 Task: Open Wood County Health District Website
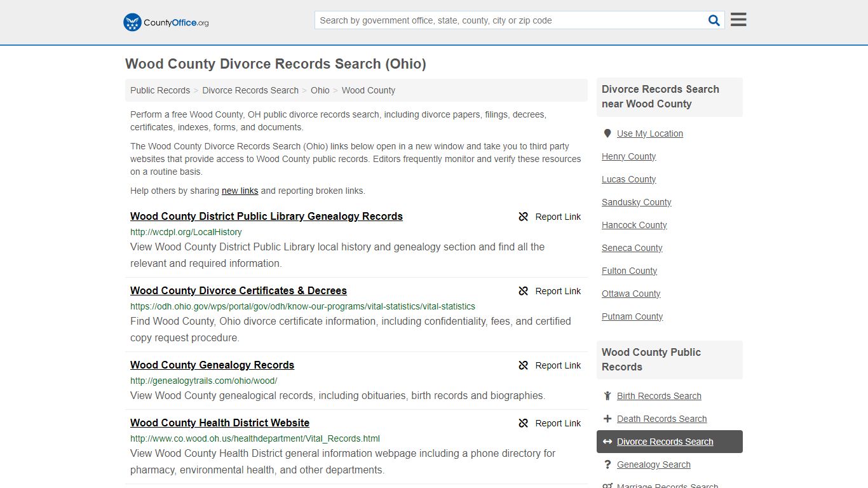(220, 423)
